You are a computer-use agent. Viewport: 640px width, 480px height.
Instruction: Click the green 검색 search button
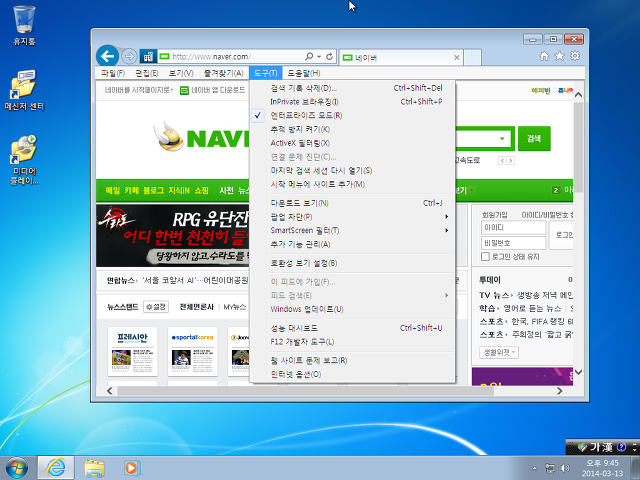[x=534, y=139]
